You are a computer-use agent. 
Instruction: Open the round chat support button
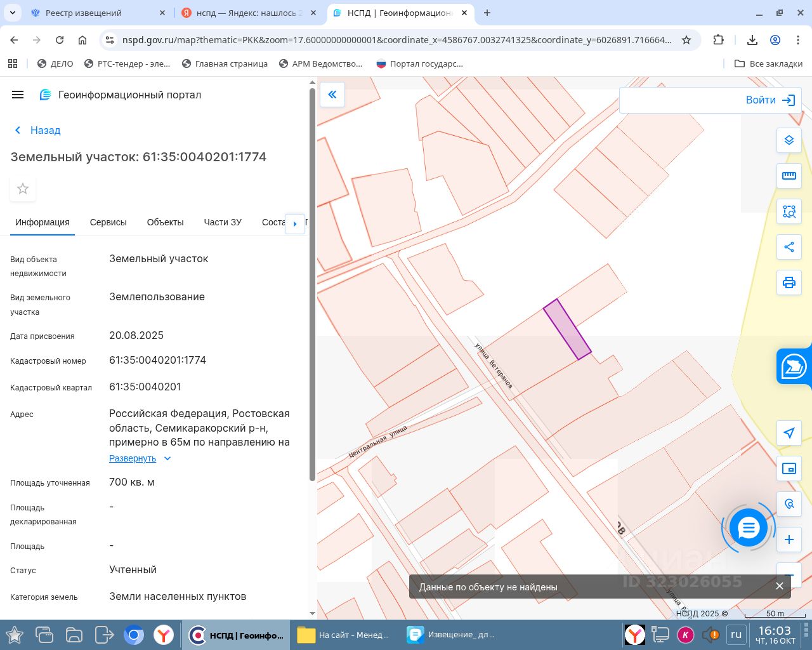[749, 527]
